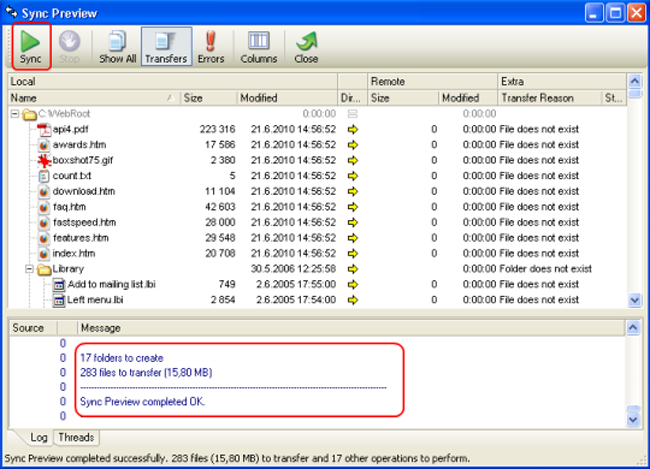The height and width of the screenshot is (469, 650).
Task: Select the fastspeed.htm file name
Action: point(84,223)
